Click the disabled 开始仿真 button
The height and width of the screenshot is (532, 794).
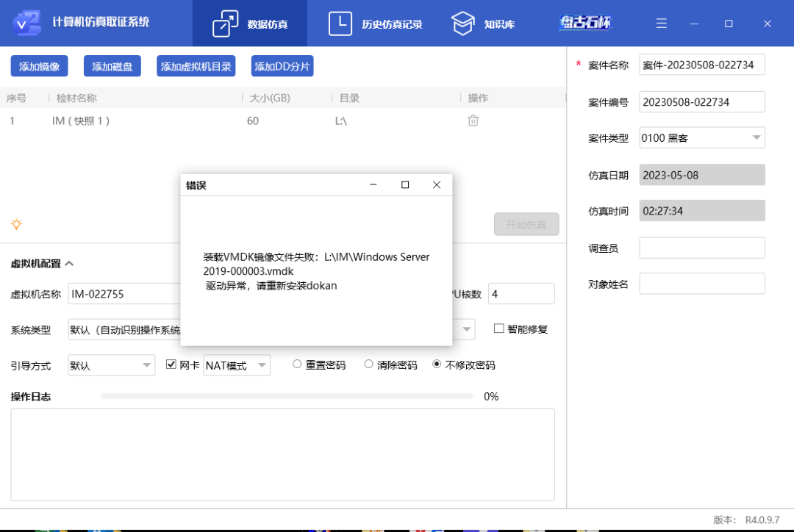(526, 224)
